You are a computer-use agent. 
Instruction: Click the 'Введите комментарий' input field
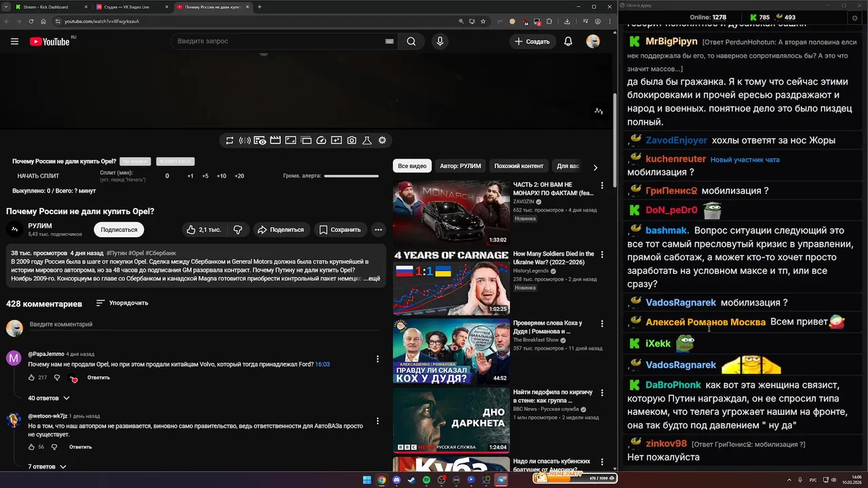[x=203, y=325]
